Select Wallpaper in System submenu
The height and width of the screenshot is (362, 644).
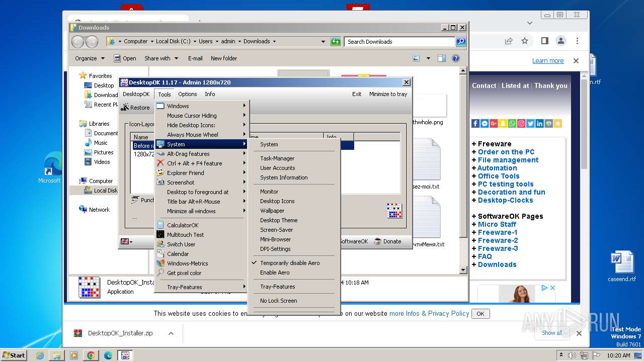click(294, 211)
